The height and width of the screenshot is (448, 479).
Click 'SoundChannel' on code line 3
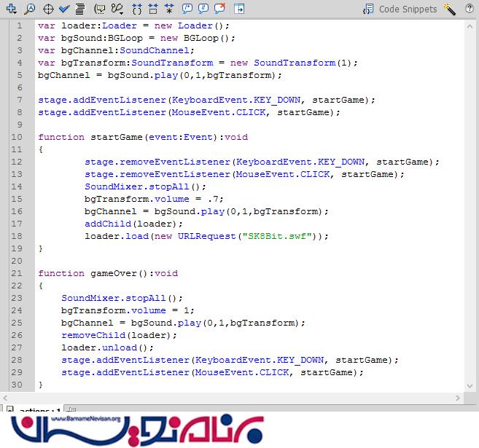point(155,50)
